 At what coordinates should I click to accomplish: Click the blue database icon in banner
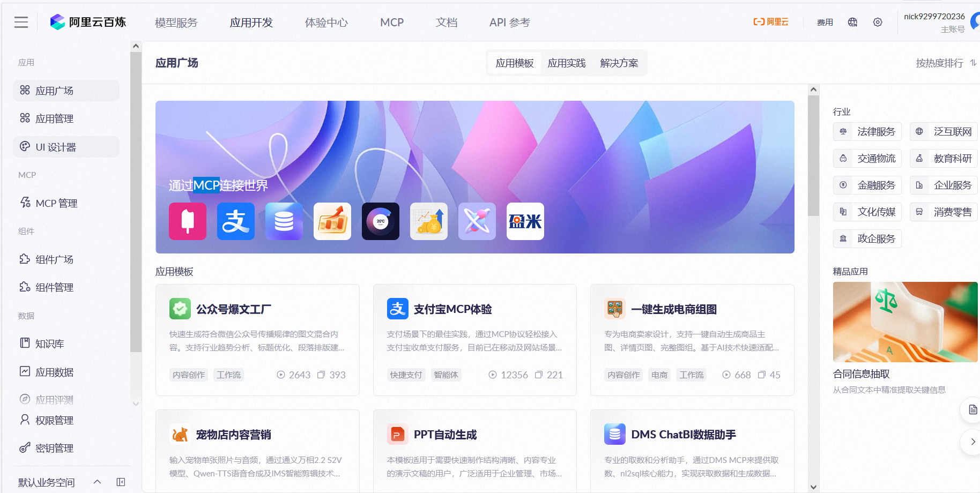284,221
